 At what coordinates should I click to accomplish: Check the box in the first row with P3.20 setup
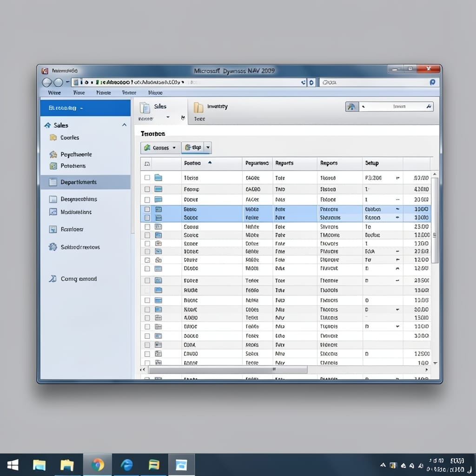coord(147,178)
